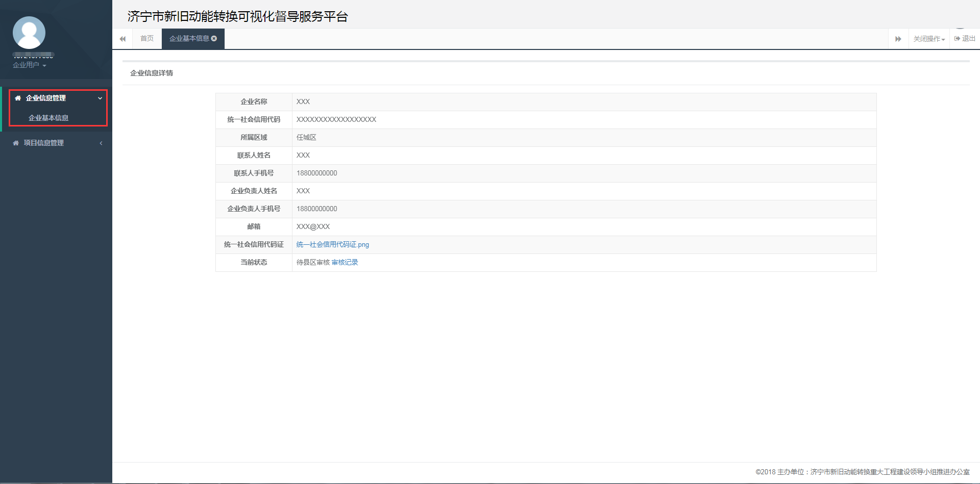Open the 关闭操作 dropdown menu
Screen dimensions: 980x484
928,38
